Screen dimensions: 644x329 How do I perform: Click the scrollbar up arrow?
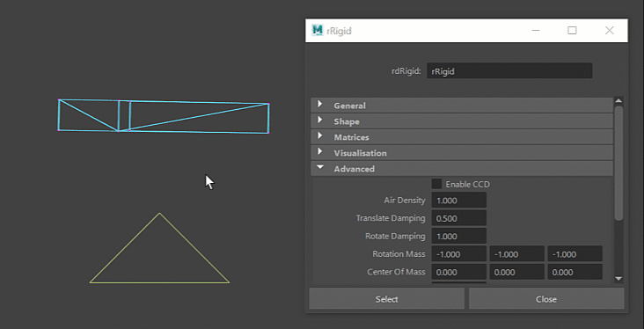[618, 100]
